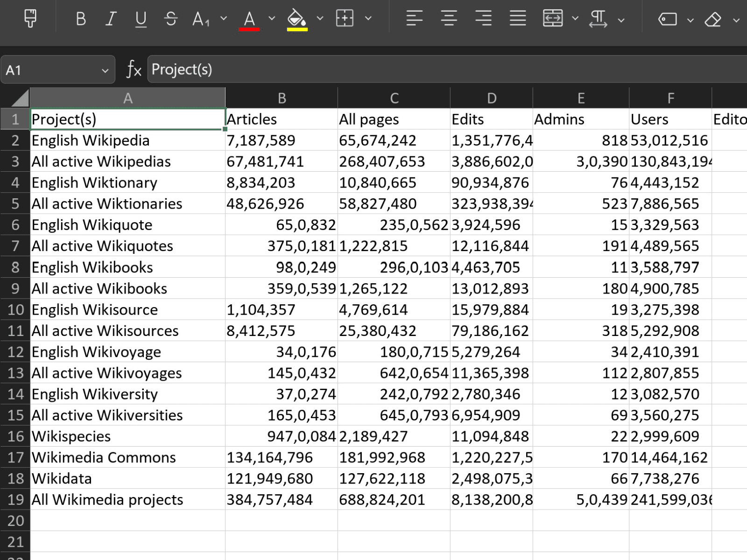This screenshot has width=747, height=560.
Task: Select the English Wikipedia cell
Action: pos(127,140)
